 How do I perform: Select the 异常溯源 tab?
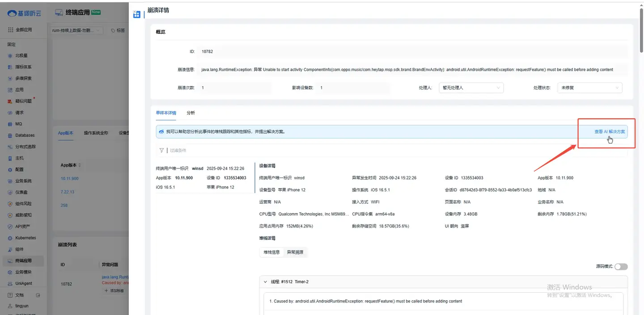coord(295,252)
